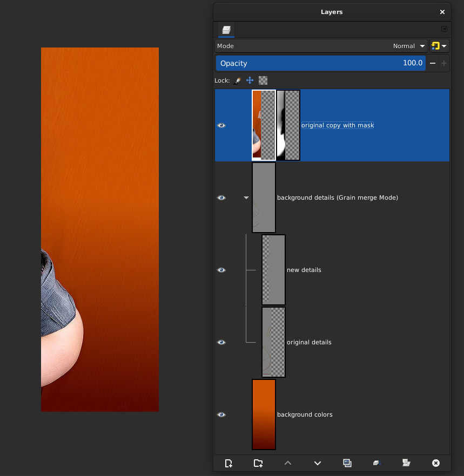Create a new layer group
The height and width of the screenshot is (476, 464).
click(x=258, y=463)
